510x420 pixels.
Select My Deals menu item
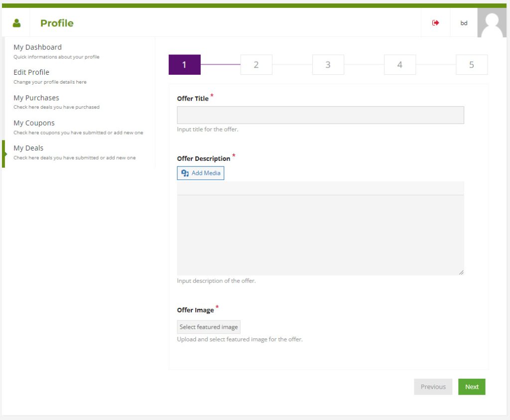click(x=28, y=148)
